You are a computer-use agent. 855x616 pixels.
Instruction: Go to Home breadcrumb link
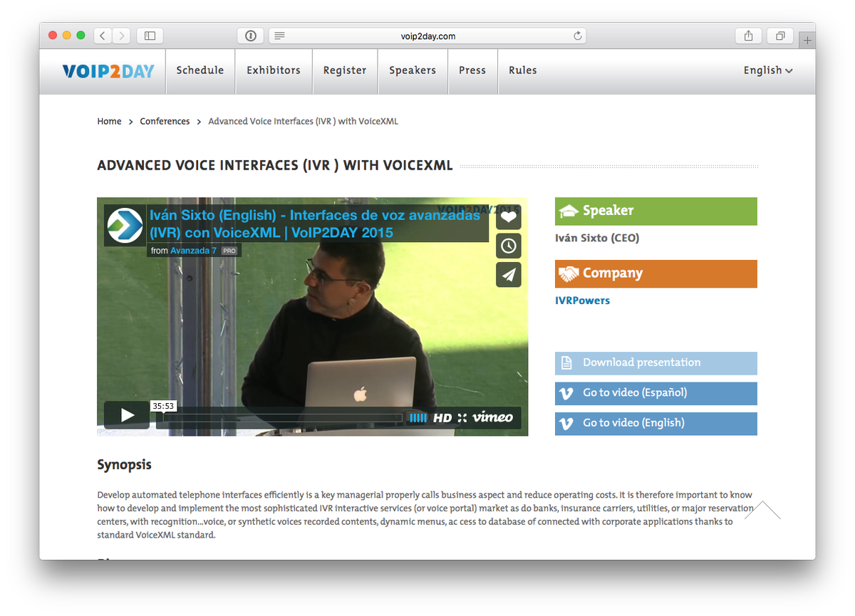(x=109, y=122)
